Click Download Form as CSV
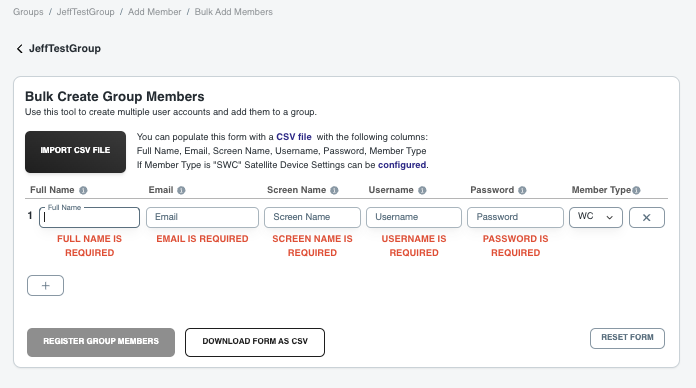 click(x=255, y=342)
